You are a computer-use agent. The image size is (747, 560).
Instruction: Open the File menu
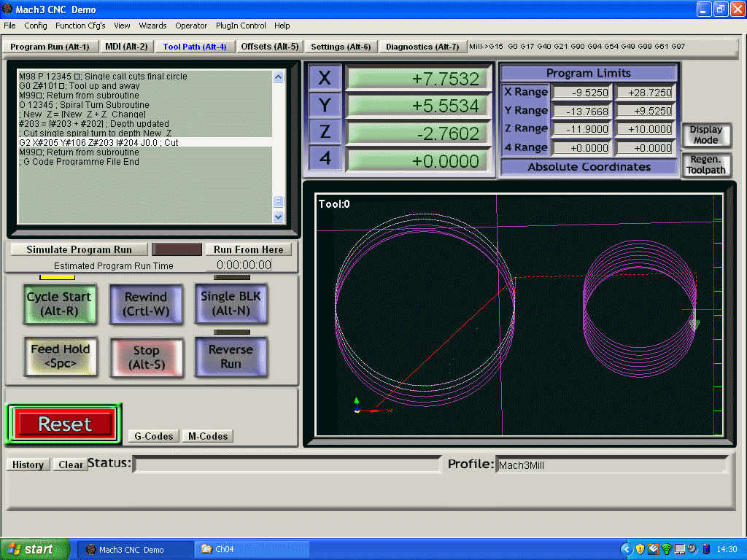(9, 26)
